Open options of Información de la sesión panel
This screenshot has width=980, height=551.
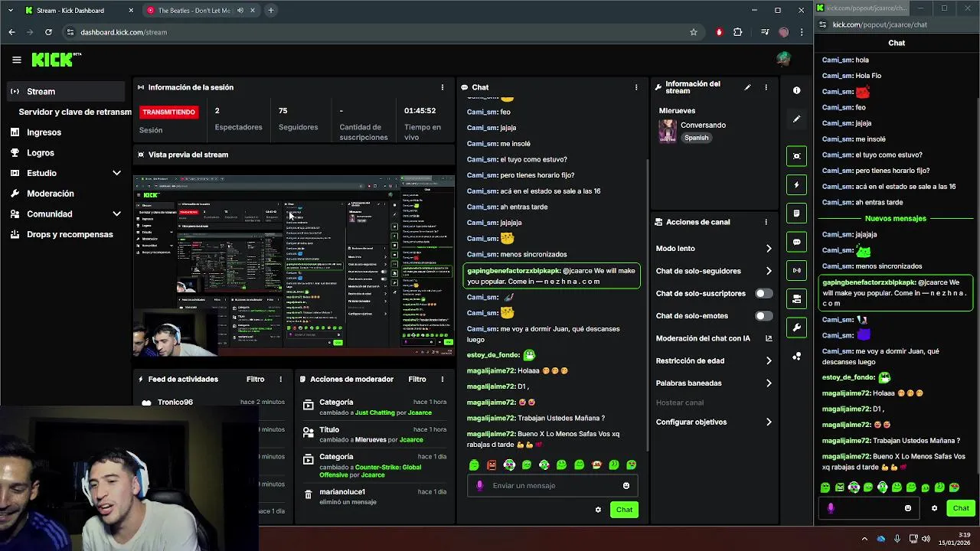[x=442, y=87]
